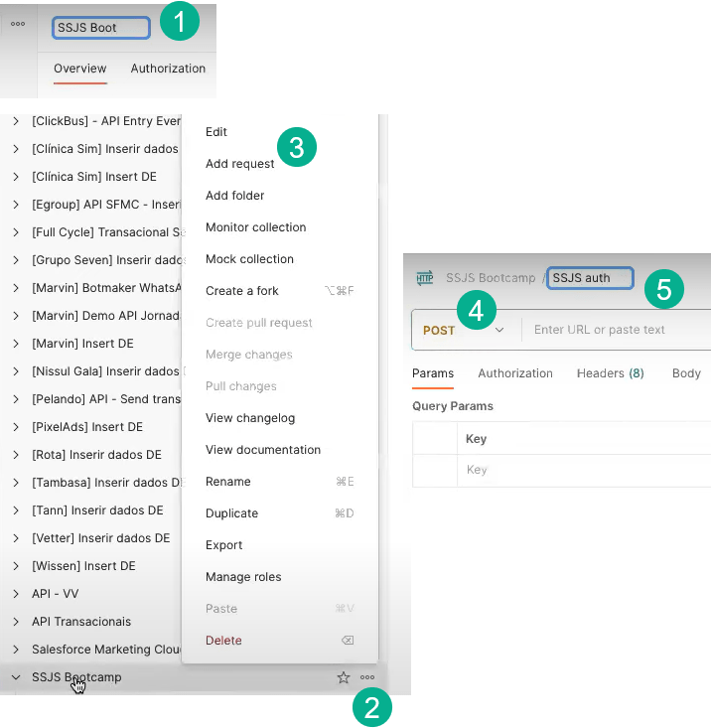Expand the [Wissen] Insert DE collection
The width and height of the screenshot is (711, 728).
point(16,566)
